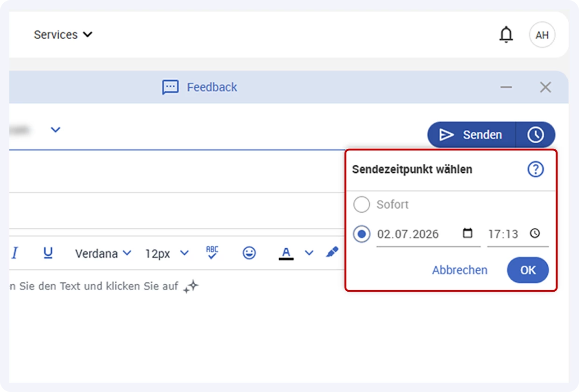
Task: Open the notifications bell
Action: 506,35
